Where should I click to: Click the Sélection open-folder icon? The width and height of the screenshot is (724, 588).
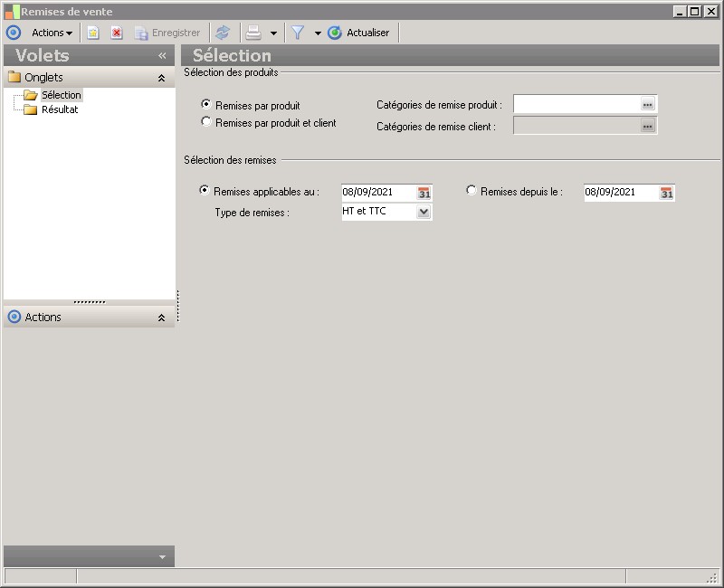click(31, 95)
